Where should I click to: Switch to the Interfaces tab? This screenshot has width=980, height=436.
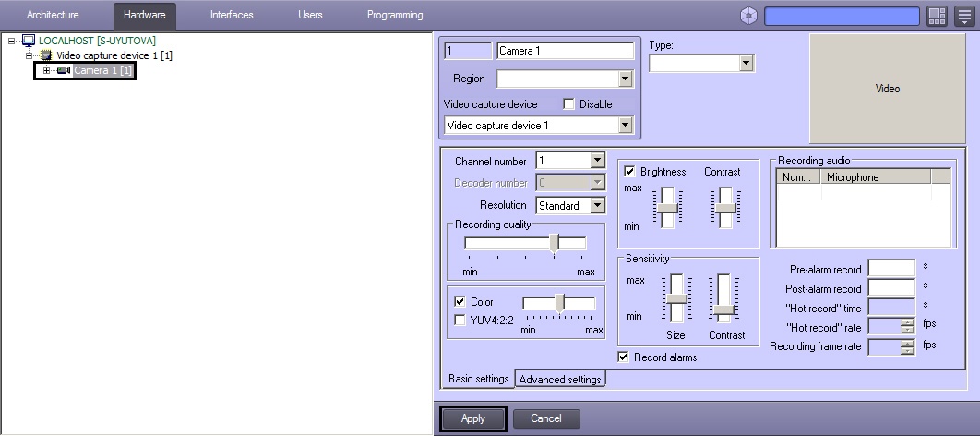click(x=232, y=15)
